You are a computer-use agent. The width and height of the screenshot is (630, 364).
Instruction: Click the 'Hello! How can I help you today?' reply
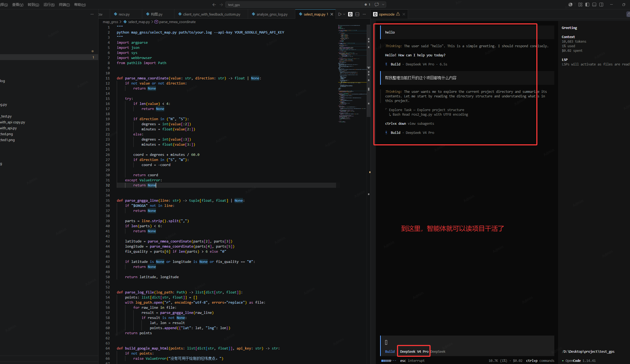[x=415, y=55]
